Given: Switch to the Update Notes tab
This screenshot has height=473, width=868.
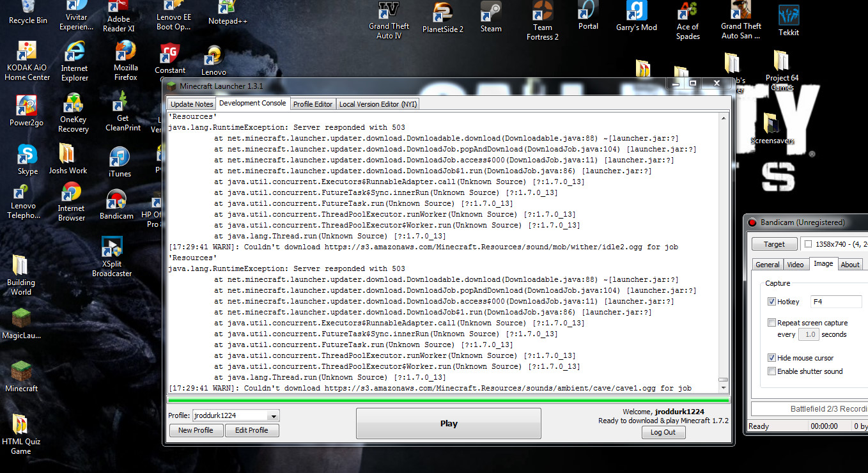Looking at the screenshot, I should [192, 104].
